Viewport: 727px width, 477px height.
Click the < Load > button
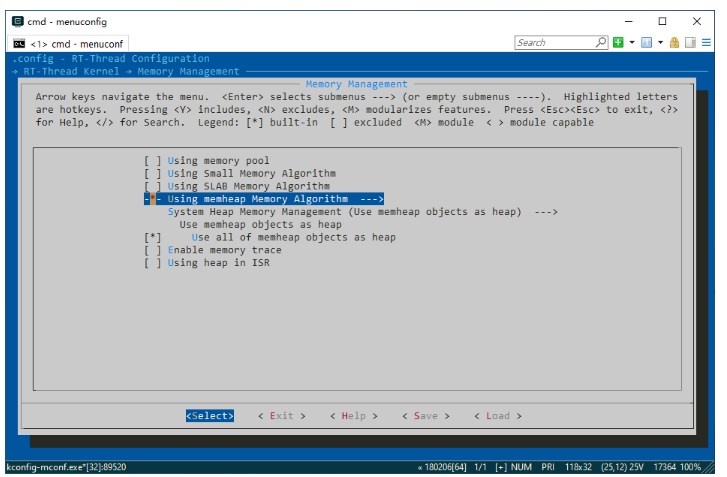click(498, 416)
